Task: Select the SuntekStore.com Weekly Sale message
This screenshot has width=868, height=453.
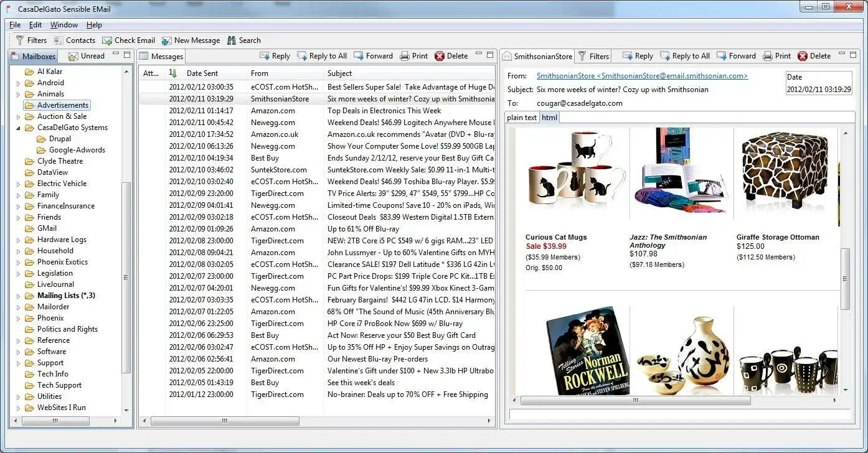Action: coord(317,170)
